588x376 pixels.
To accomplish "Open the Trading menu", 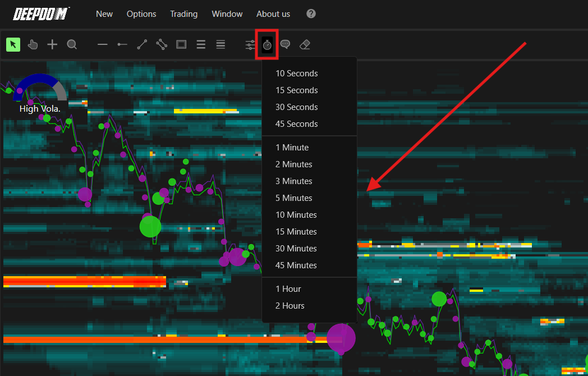I will tap(184, 14).
